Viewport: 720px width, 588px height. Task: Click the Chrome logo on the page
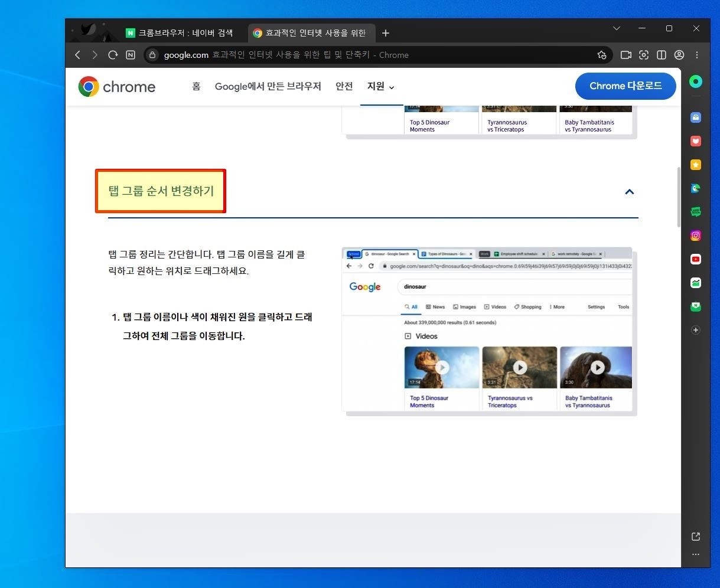click(x=117, y=87)
